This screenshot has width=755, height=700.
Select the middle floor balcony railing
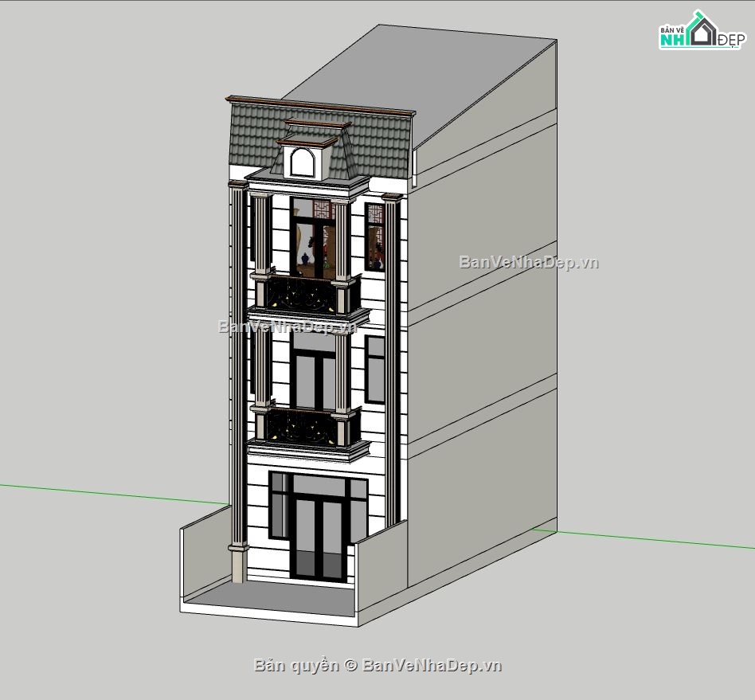click(x=303, y=426)
